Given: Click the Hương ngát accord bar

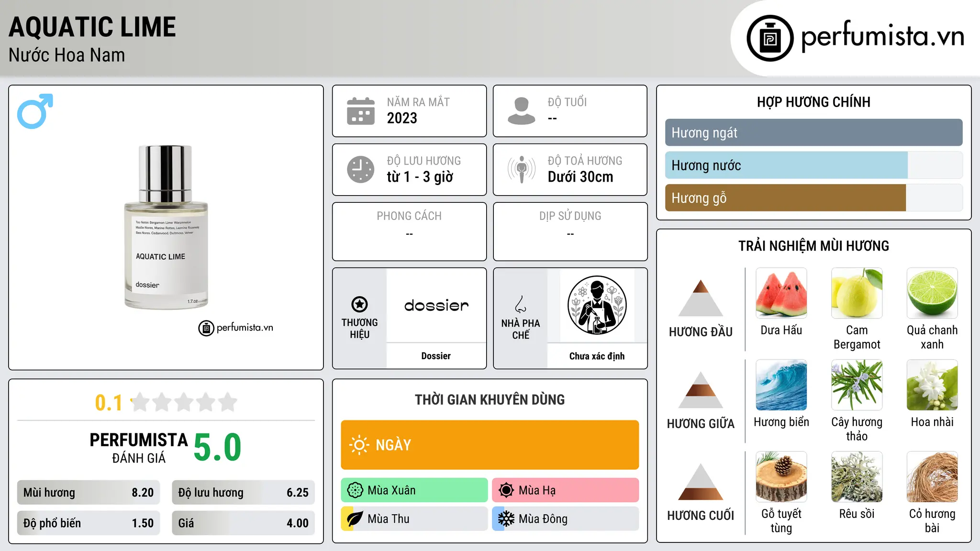Looking at the screenshot, I should pyautogui.click(x=813, y=132).
